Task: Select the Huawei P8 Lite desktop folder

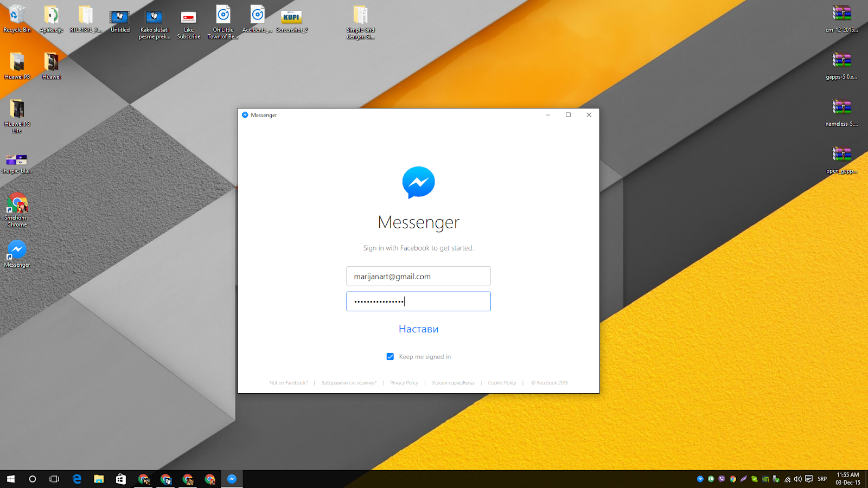Action: [17, 116]
